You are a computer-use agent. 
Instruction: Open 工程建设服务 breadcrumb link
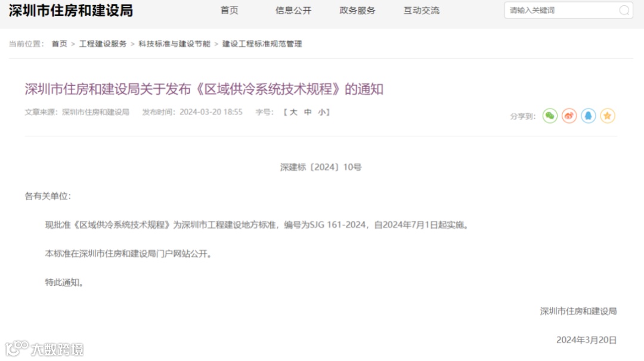[x=103, y=44]
